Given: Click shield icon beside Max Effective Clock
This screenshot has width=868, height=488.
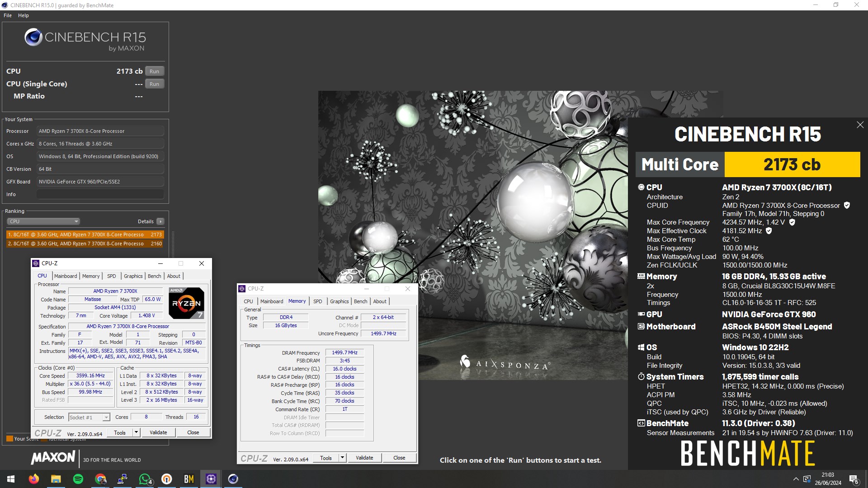Looking at the screenshot, I should point(769,230).
